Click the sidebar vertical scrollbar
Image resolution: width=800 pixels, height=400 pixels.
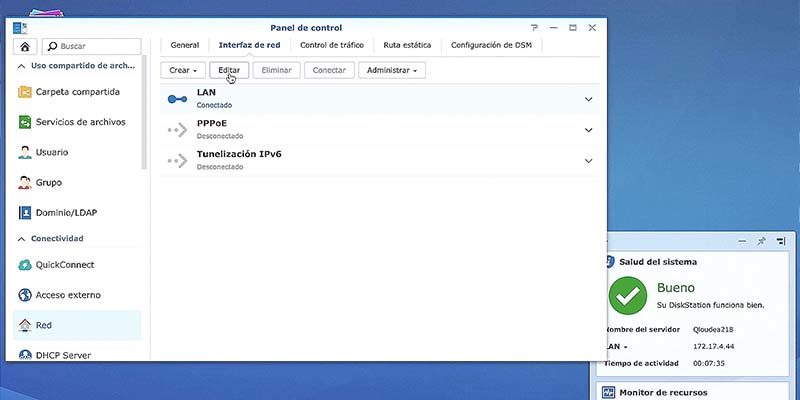pyautogui.click(x=144, y=112)
